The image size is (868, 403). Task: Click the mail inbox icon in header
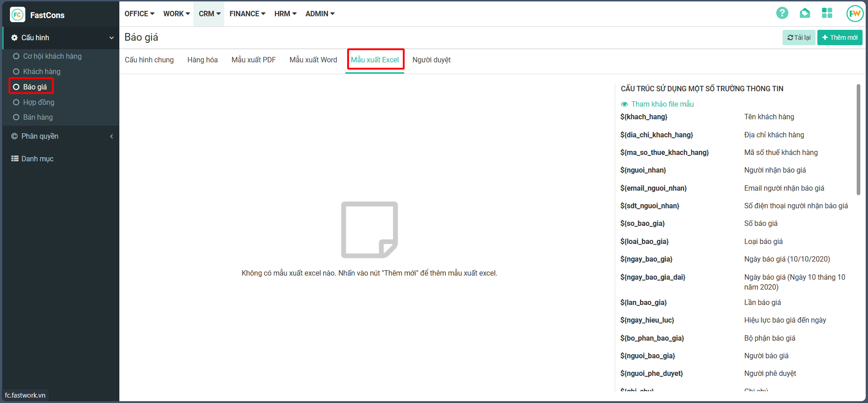point(805,13)
